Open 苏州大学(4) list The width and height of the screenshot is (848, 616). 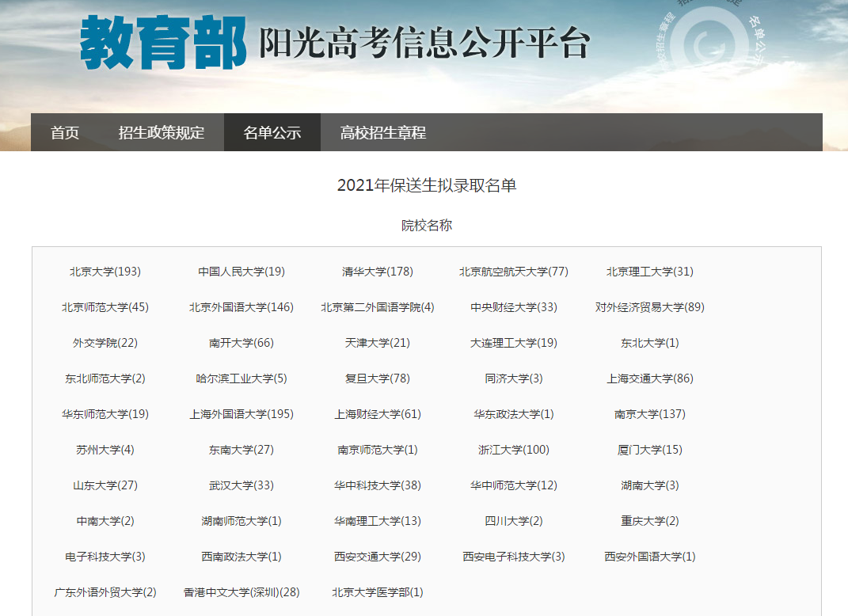tap(105, 450)
